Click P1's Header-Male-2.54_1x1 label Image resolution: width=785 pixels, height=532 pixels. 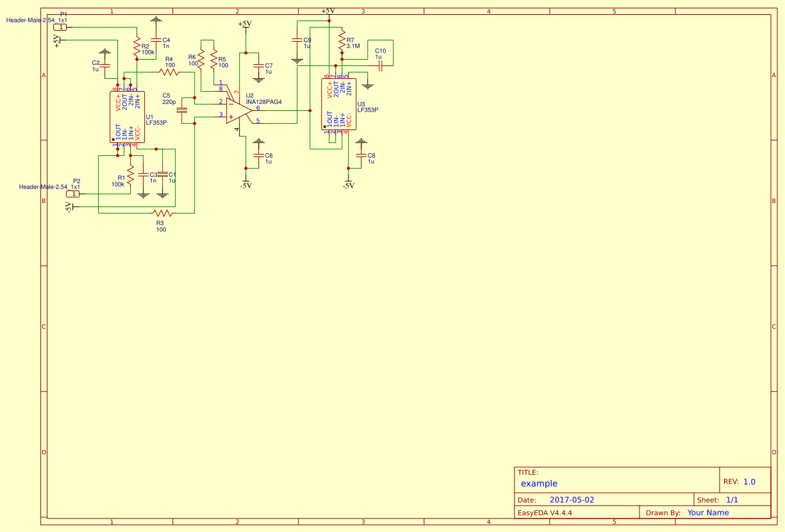pyautogui.click(x=37, y=20)
